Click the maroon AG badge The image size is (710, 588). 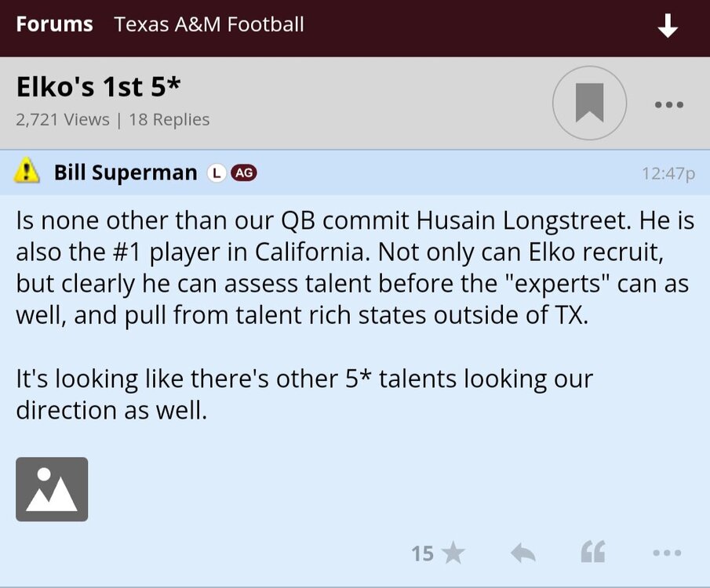(244, 173)
